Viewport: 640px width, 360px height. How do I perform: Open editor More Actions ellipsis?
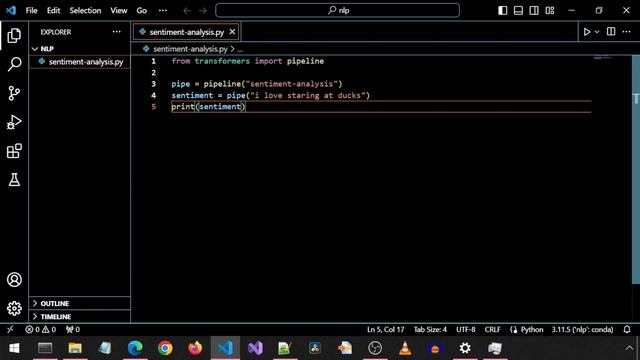click(627, 32)
